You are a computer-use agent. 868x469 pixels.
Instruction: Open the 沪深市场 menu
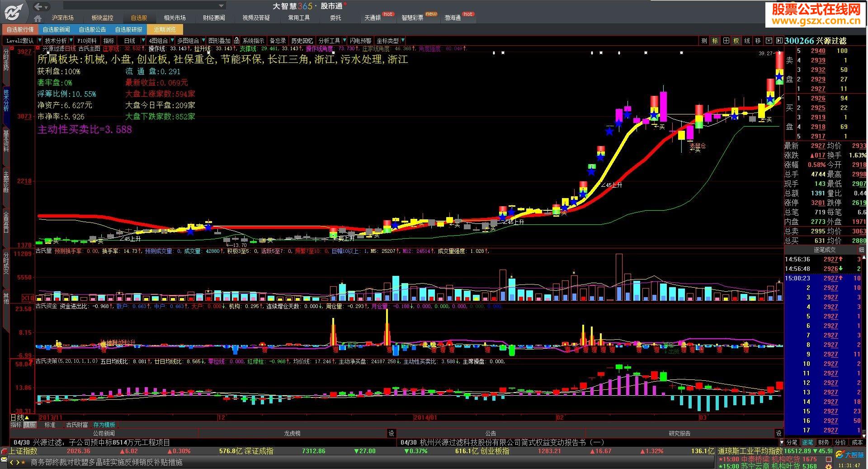click(62, 18)
